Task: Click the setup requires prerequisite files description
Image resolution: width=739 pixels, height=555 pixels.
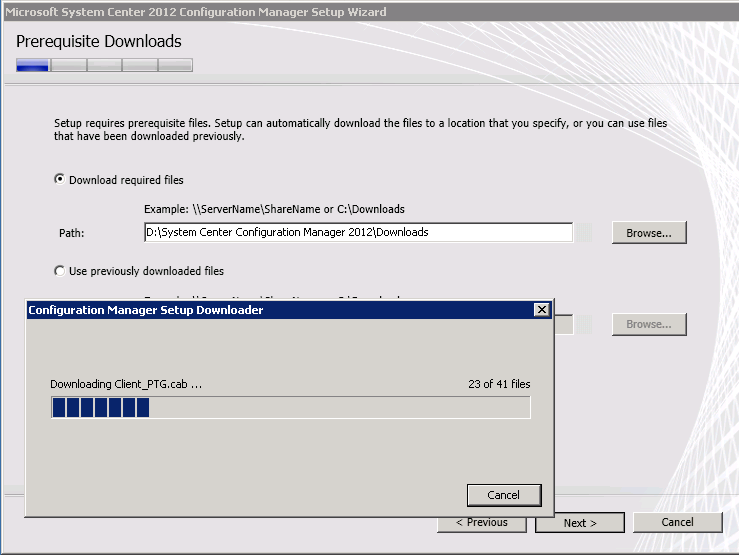Action: pos(361,130)
